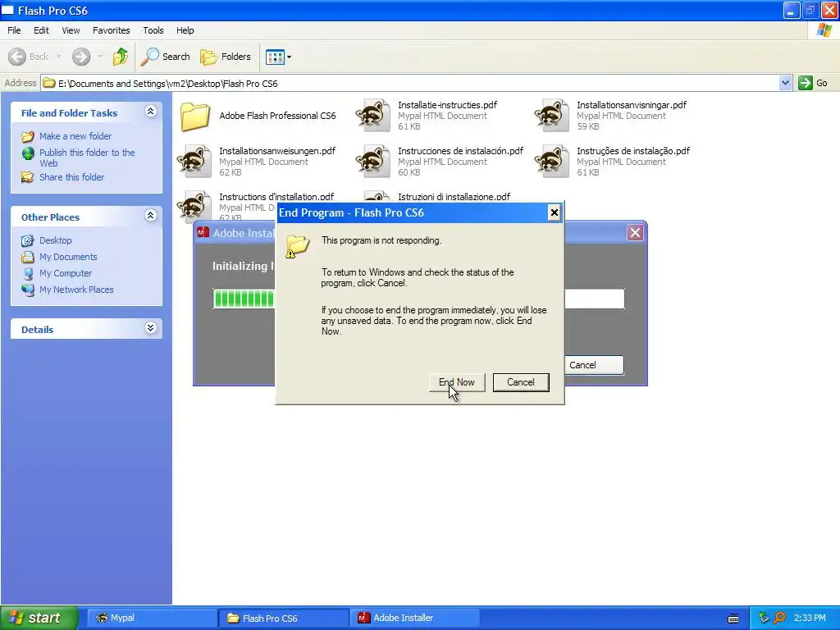Screen dimensions: 840x630
Task: Close the End Program dialog with X
Action: [554, 212]
